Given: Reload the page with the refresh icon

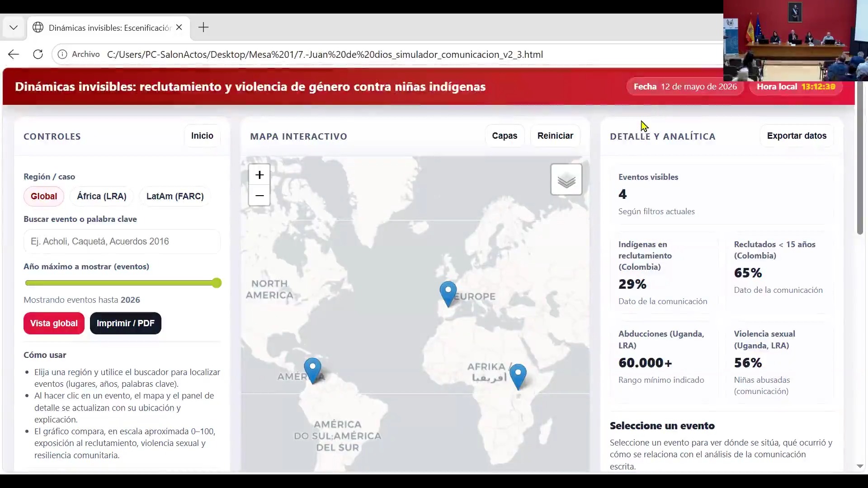Looking at the screenshot, I should (38, 54).
